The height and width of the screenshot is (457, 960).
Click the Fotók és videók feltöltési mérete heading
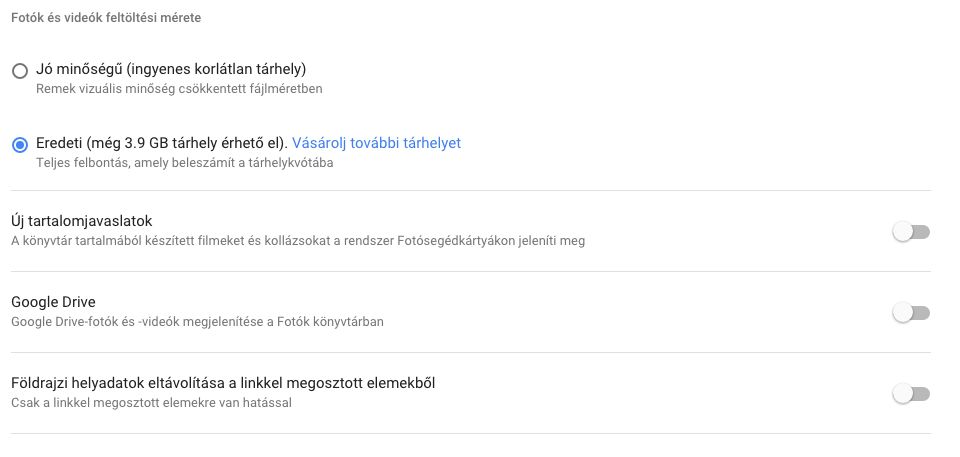click(106, 18)
